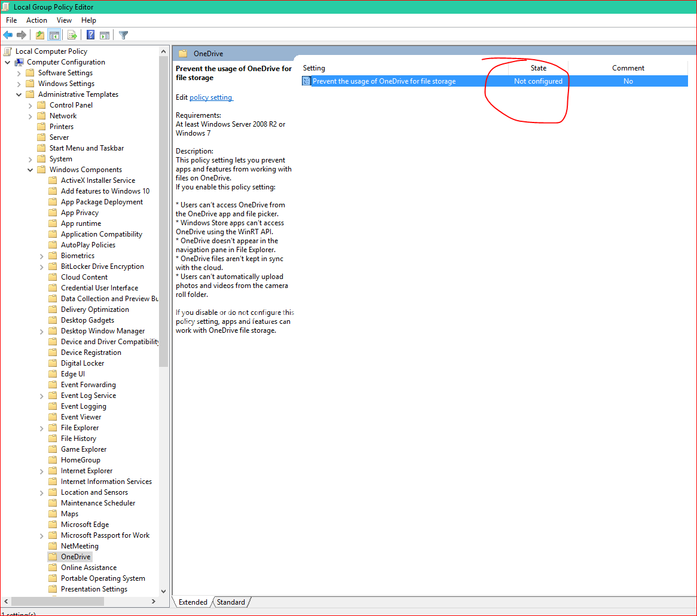Expand the Windows Settings node
697x616 pixels.
(x=19, y=84)
